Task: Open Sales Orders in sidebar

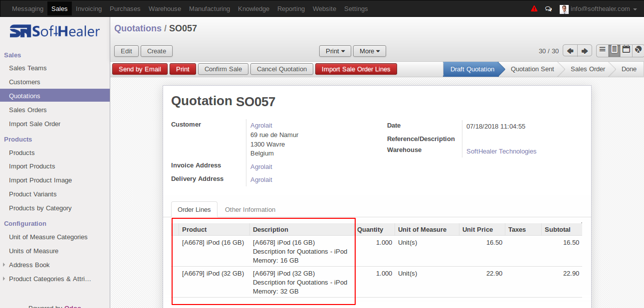Action: [28, 110]
